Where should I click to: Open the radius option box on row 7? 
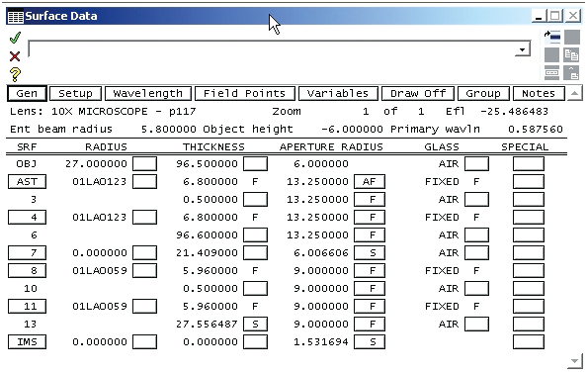[x=144, y=252]
